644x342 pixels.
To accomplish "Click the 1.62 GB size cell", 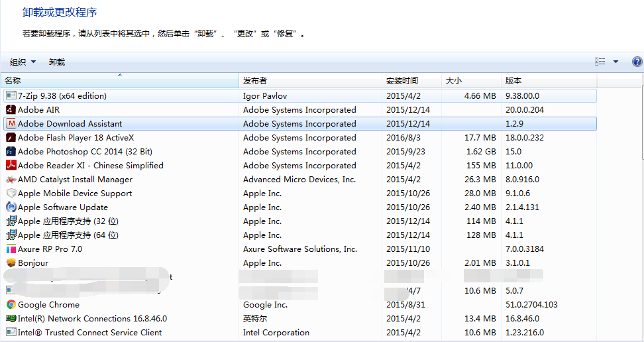I will tap(481, 152).
